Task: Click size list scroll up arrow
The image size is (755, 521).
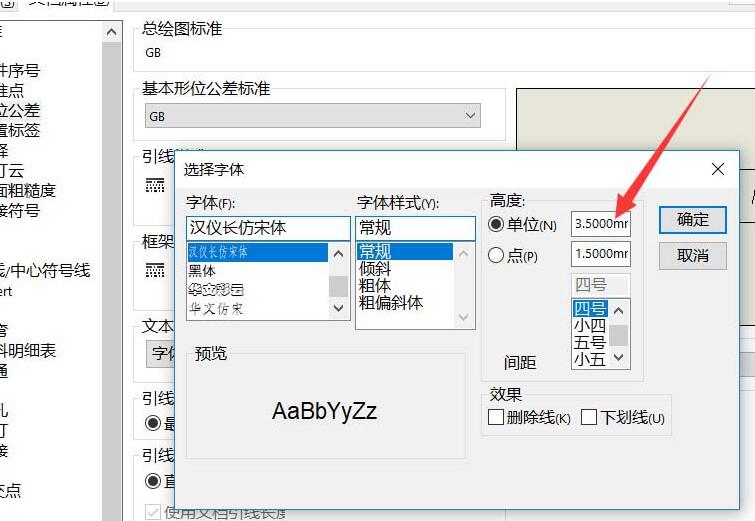Action: pos(619,311)
